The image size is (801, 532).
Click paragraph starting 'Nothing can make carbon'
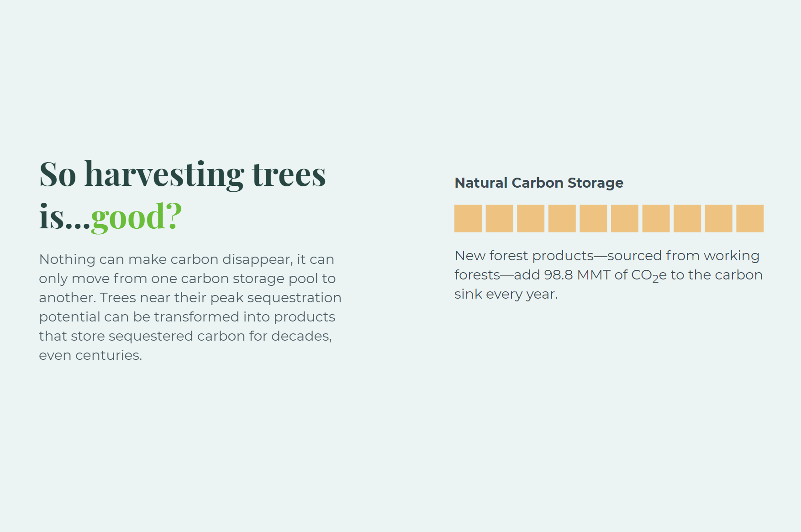tap(190, 307)
